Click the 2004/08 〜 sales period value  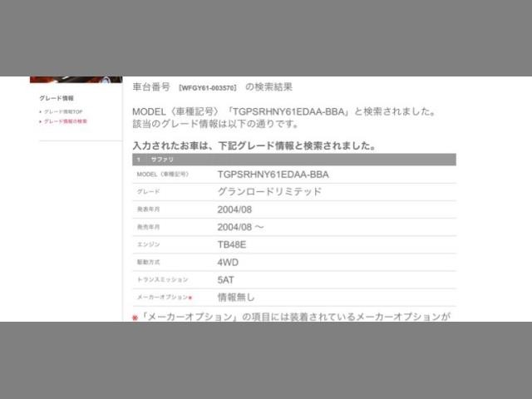click(x=240, y=227)
